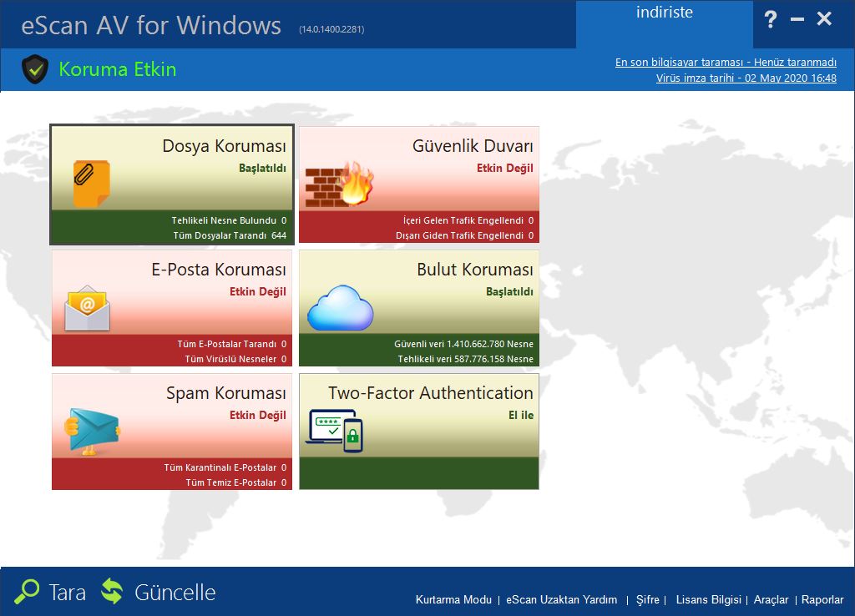This screenshot has width=855, height=616.
Task: Click the Virüs imza tarihi link
Action: [746, 78]
